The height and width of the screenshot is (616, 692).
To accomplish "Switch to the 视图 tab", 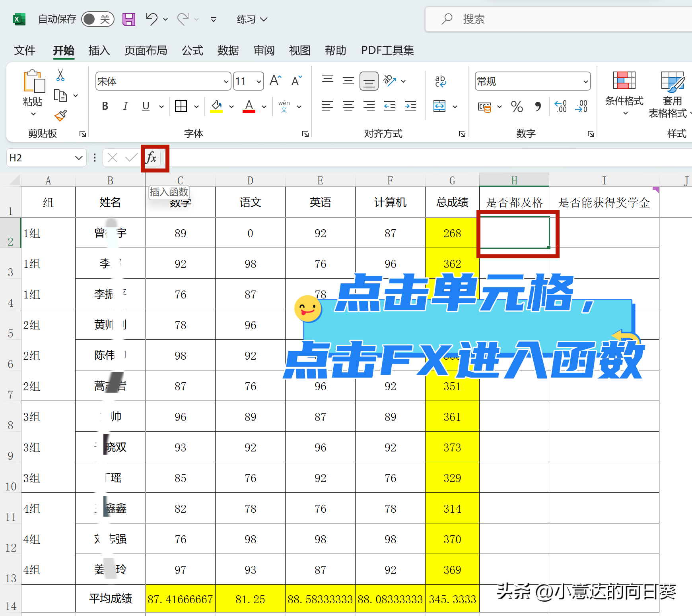I will tap(299, 50).
